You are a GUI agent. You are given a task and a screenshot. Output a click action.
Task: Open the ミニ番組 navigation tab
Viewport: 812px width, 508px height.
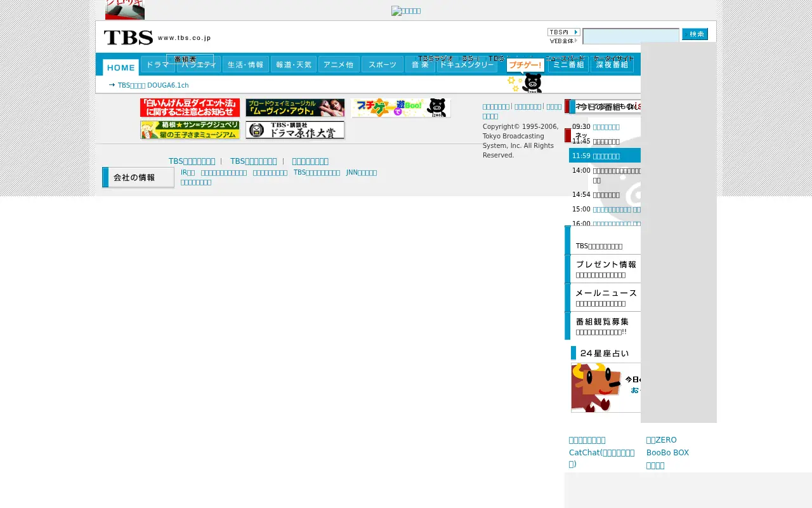tap(568, 64)
